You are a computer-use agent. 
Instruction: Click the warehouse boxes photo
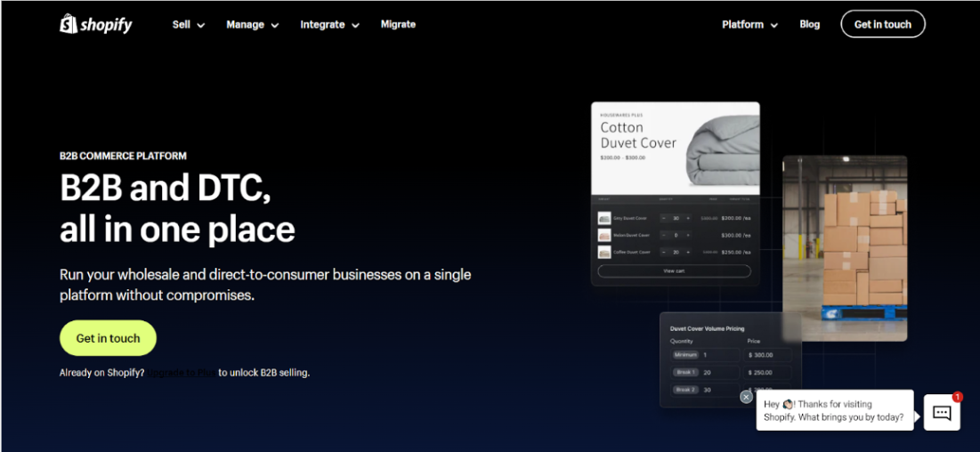tap(845, 248)
